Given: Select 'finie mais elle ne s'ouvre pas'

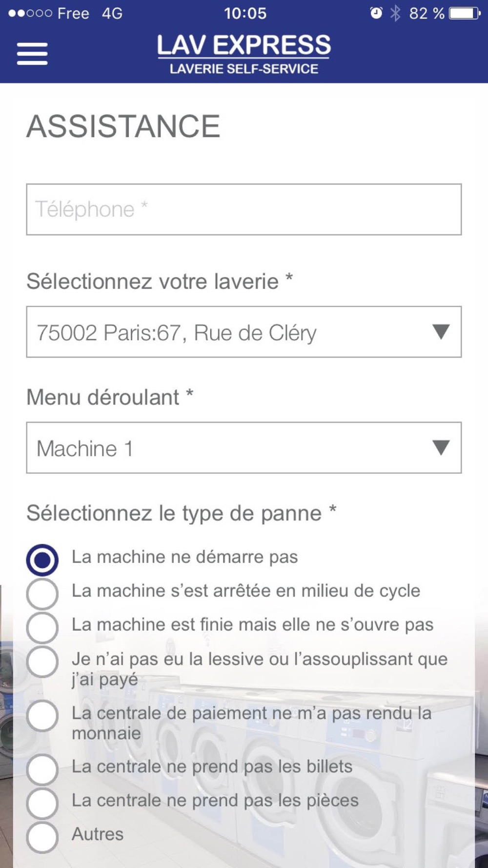Looking at the screenshot, I should (x=42, y=627).
